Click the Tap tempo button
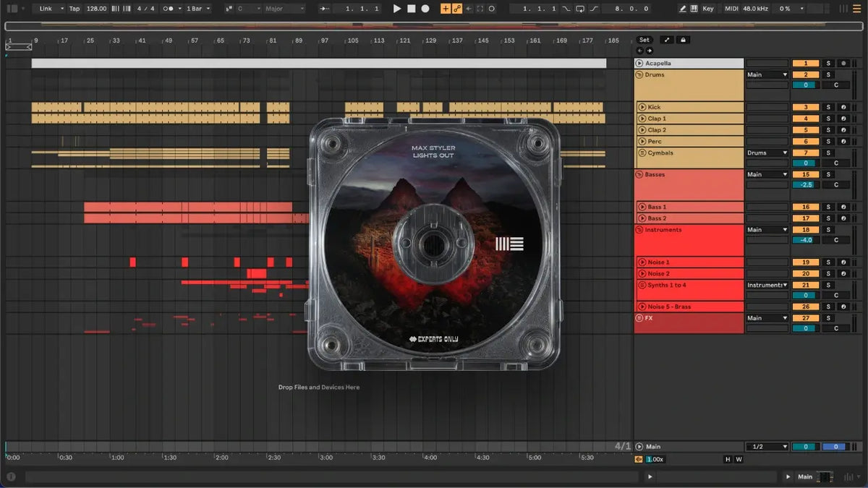 tap(75, 9)
